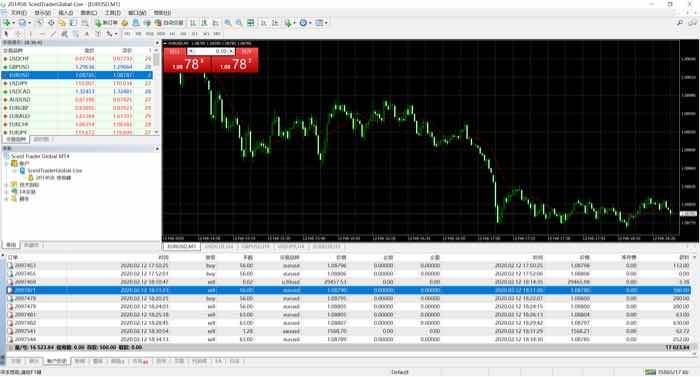Viewport: 700px width, 377px height.
Task: Expand the indicators tree node
Action: pos(7,184)
